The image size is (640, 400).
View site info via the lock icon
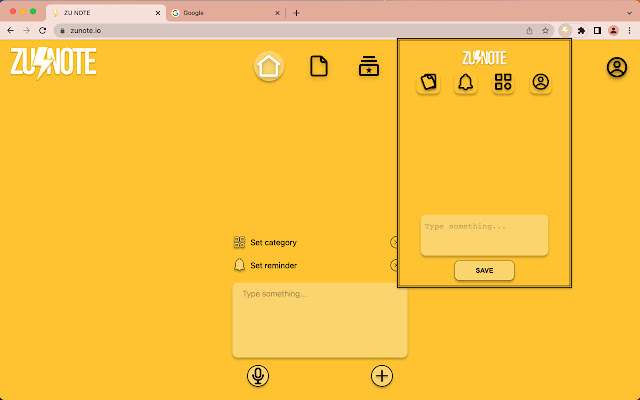(62, 31)
